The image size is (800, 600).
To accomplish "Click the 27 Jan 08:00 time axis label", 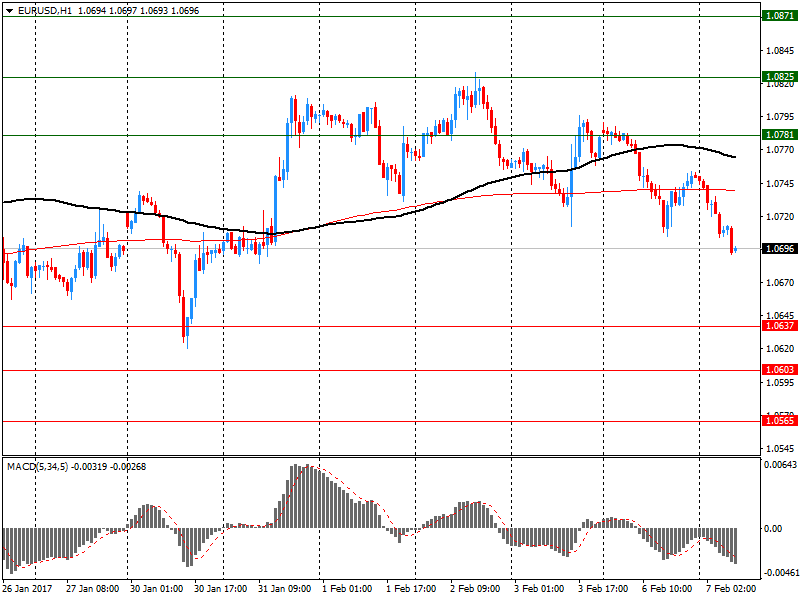I will point(92,589).
